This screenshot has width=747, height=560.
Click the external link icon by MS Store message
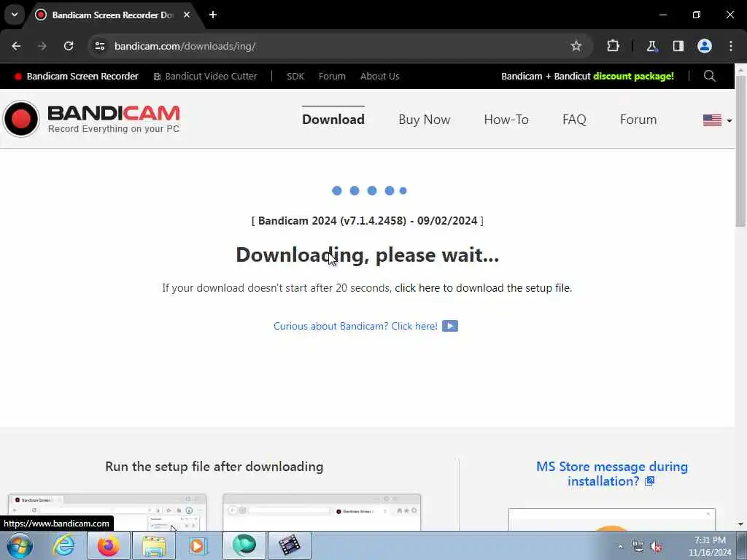pos(649,481)
